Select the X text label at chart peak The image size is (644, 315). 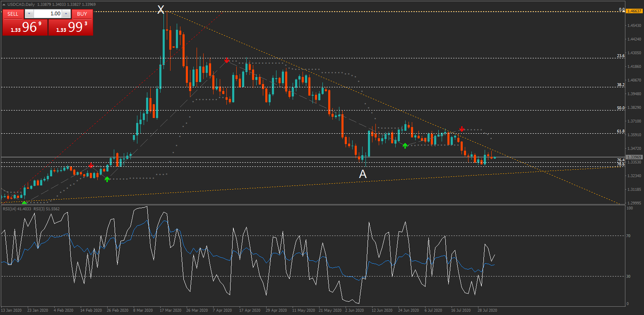pyautogui.click(x=161, y=10)
